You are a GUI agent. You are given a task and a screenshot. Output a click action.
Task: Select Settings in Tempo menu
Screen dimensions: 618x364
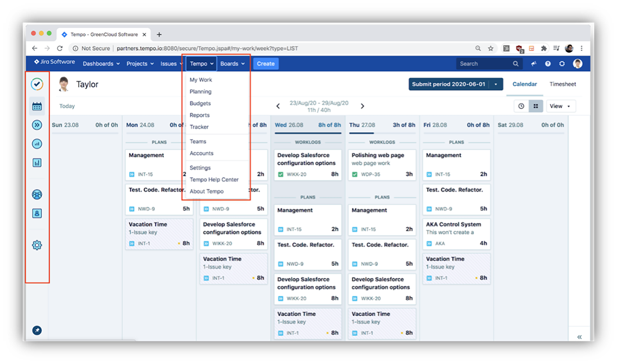pyautogui.click(x=200, y=168)
